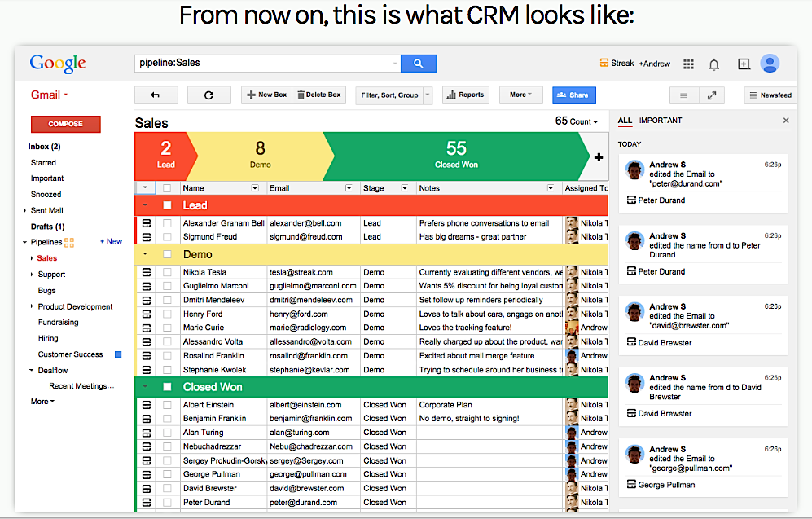Collapse the Demo group

[x=145, y=254]
